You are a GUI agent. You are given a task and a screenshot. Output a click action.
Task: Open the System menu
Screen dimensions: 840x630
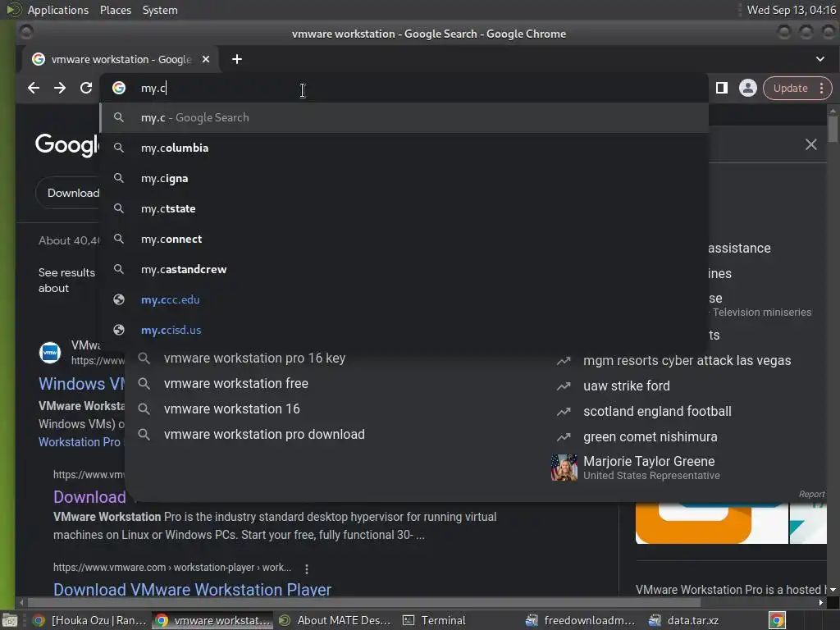point(160,10)
